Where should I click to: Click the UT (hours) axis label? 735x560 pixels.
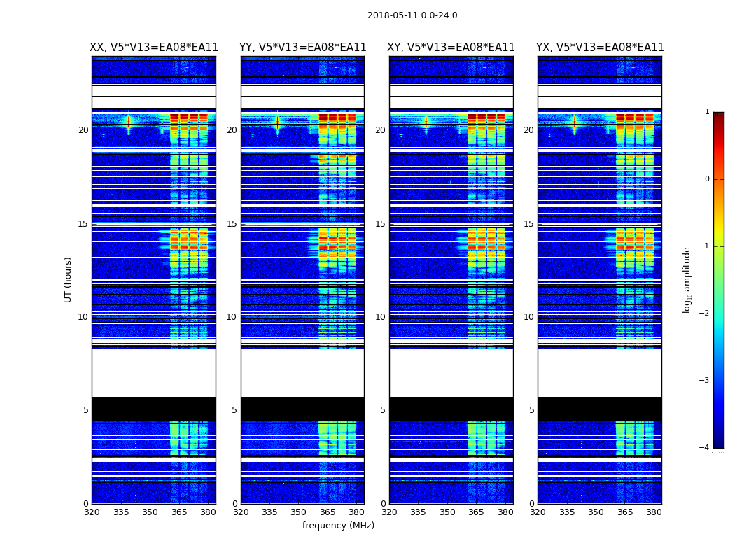[x=68, y=280]
